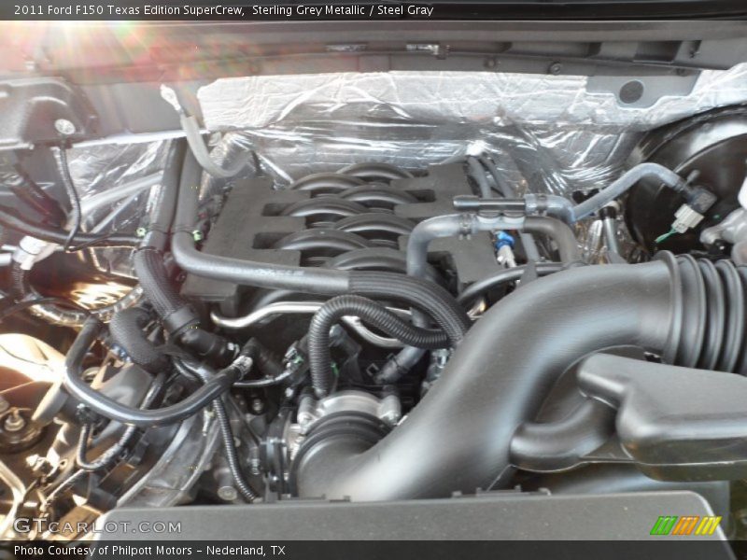Click the engine photo to enlarge it

[x=373, y=280]
